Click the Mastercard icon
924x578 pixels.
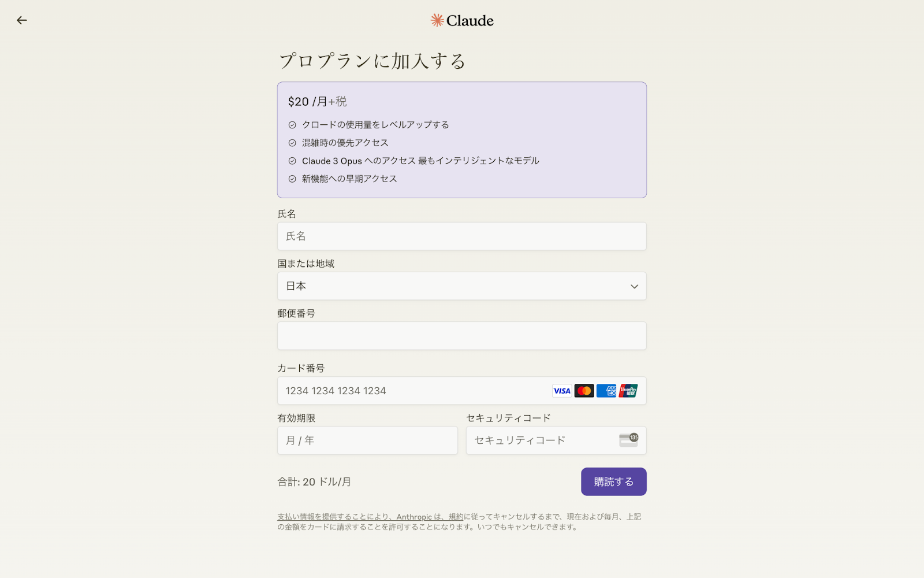[584, 391]
